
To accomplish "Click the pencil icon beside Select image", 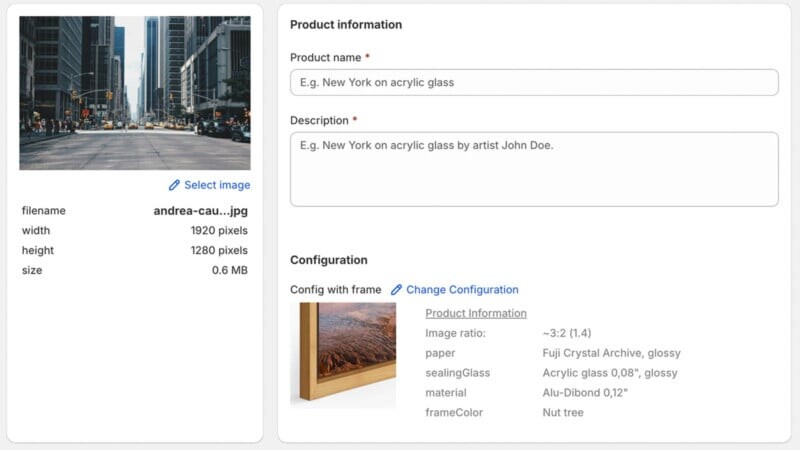I will 174,185.
